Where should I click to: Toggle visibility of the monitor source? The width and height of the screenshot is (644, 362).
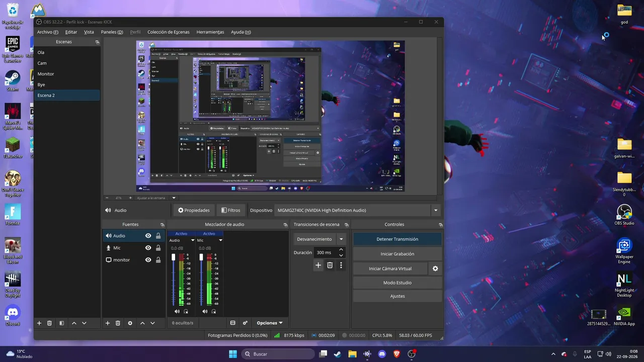pos(148,260)
